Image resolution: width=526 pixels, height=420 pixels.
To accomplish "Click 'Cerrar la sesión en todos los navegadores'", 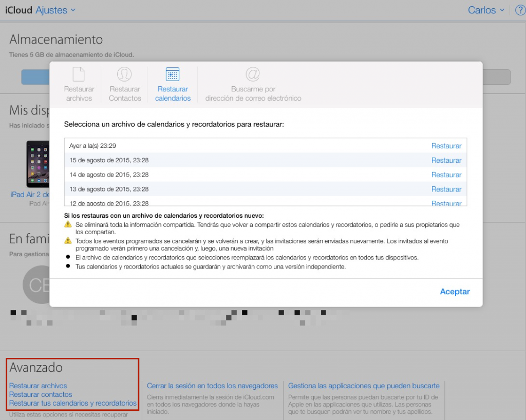I will pos(212,386).
